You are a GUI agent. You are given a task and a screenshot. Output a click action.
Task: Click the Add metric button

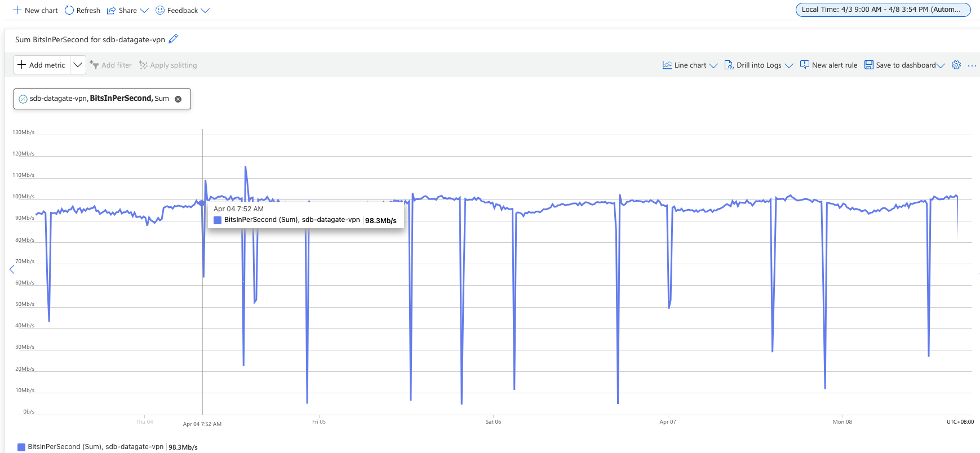point(42,65)
